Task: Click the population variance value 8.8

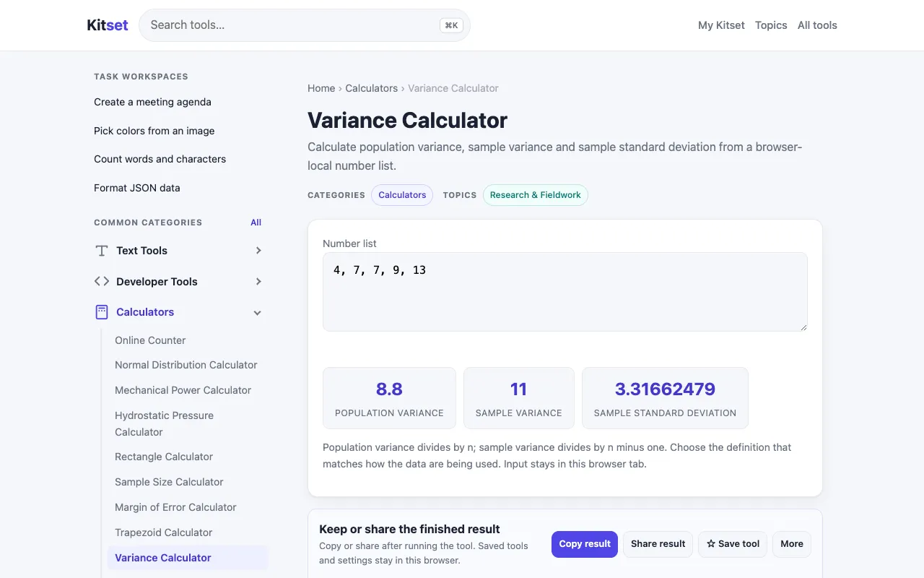Action: pyautogui.click(x=389, y=389)
